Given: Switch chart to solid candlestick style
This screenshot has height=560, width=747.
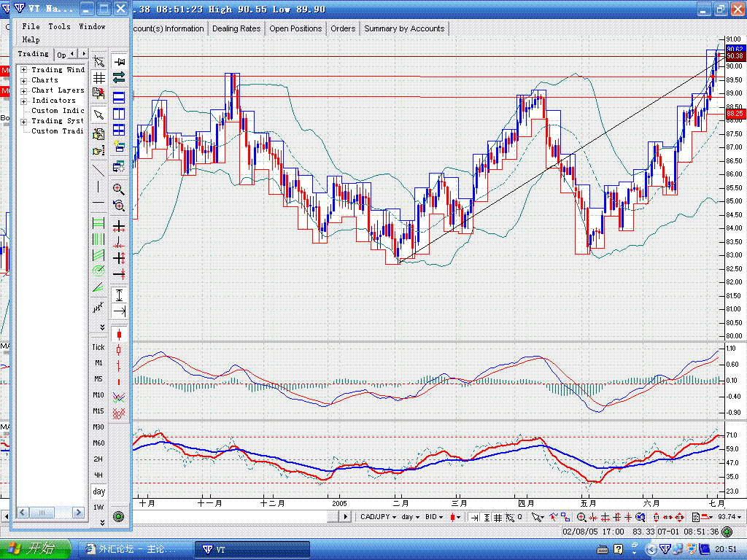Looking at the screenshot, I should tap(119, 333).
